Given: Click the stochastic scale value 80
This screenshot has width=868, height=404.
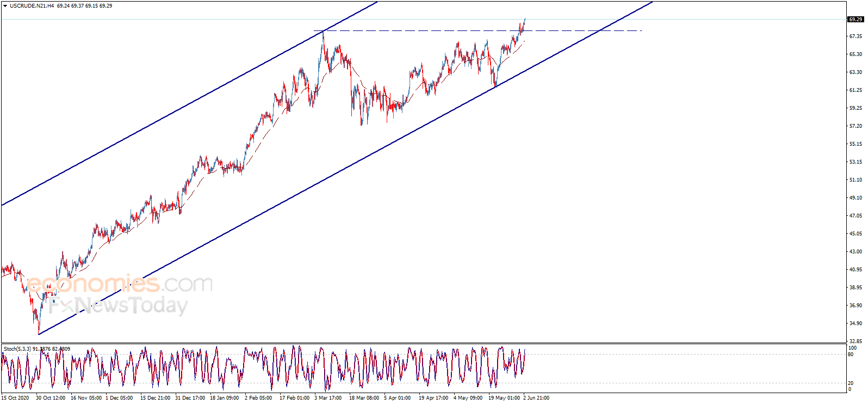Looking at the screenshot, I should (x=851, y=355).
